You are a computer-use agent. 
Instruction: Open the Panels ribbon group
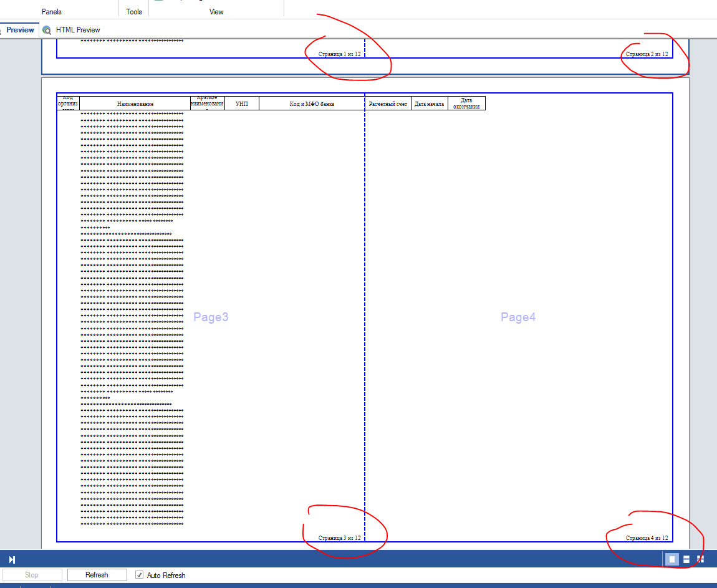(51, 11)
